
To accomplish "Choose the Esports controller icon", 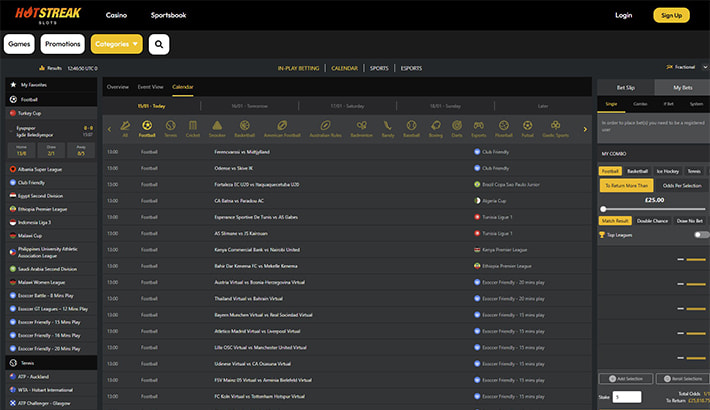I will (x=478, y=128).
